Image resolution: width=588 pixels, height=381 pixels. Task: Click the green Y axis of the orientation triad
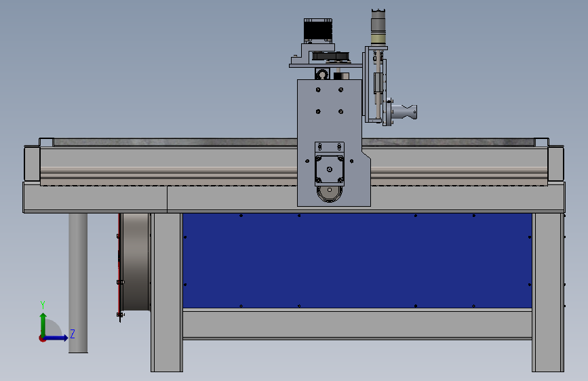[43, 325]
